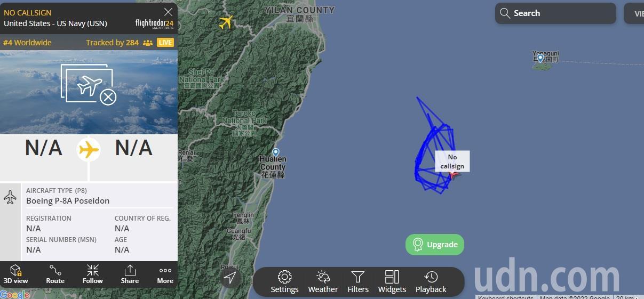The image size is (644, 299).
Task: Open the Keyboard shortcuts link
Action: pyautogui.click(x=505, y=297)
